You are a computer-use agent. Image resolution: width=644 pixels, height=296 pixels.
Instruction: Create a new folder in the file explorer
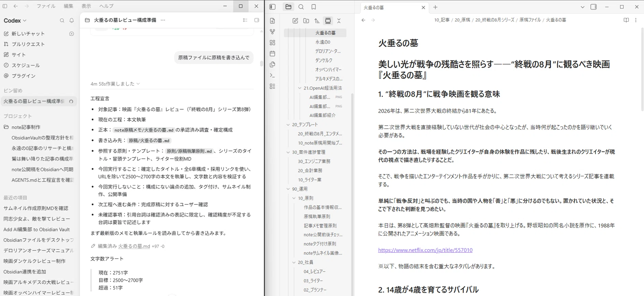click(x=306, y=21)
